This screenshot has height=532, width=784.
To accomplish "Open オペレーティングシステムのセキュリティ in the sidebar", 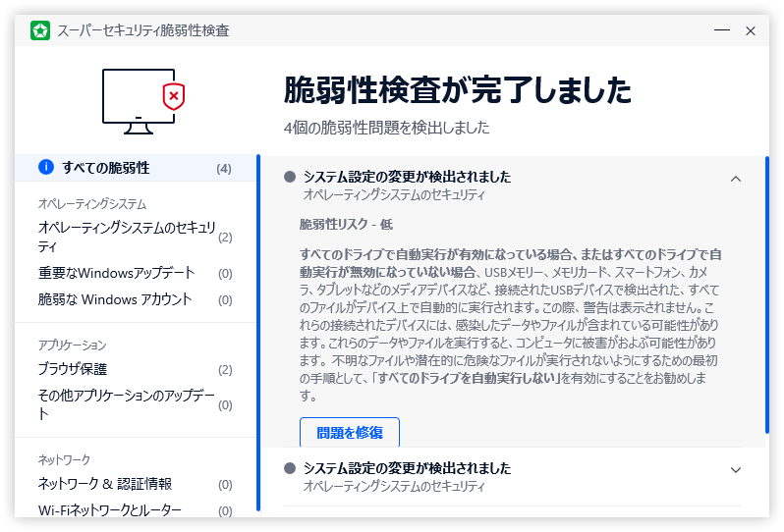I will pos(136,237).
